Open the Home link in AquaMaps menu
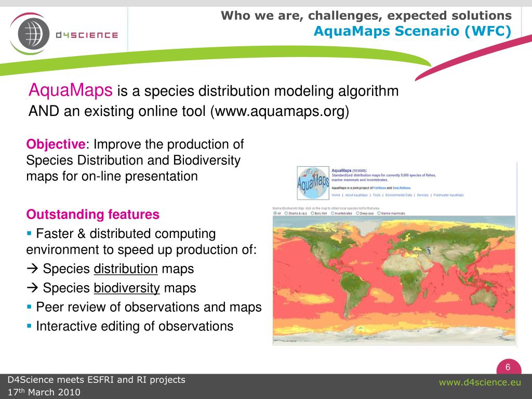 (x=336, y=195)
